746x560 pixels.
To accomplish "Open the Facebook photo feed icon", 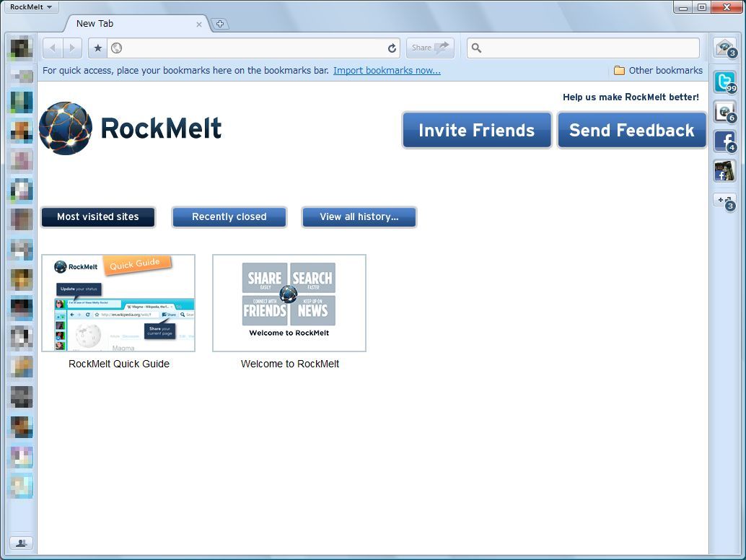I will pyautogui.click(x=724, y=171).
